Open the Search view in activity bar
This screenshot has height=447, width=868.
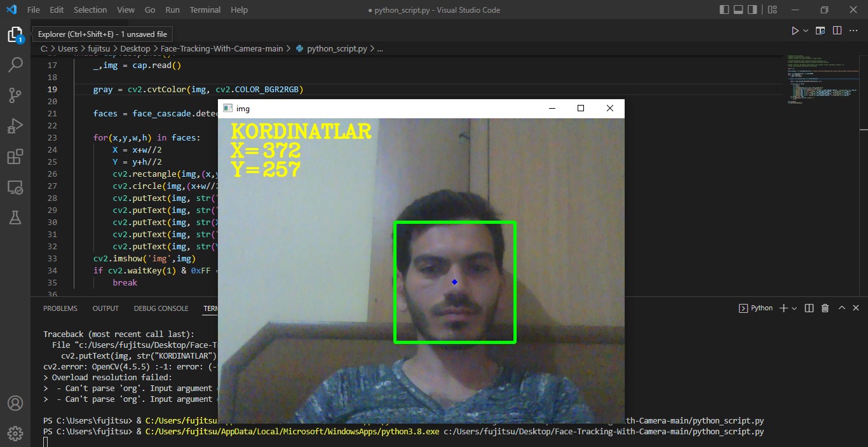15,65
